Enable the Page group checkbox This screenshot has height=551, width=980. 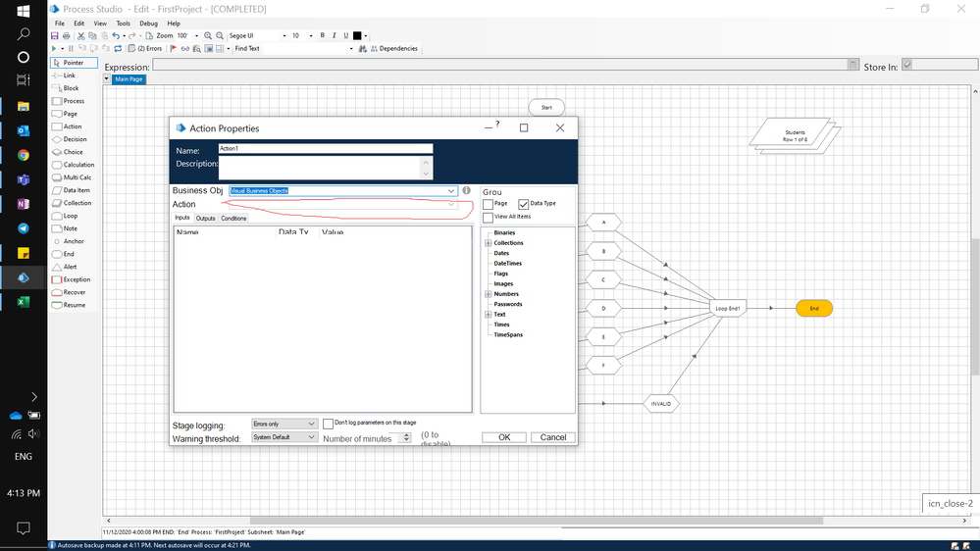[x=488, y=204]
